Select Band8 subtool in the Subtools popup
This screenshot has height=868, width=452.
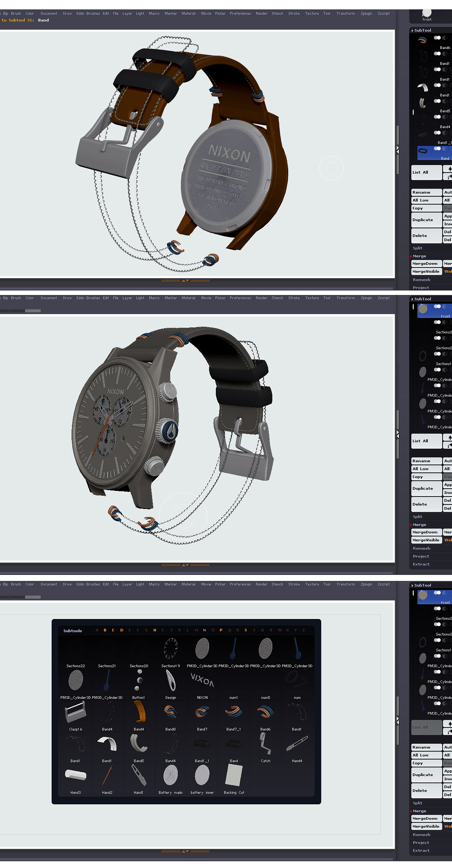pos(171,715)
